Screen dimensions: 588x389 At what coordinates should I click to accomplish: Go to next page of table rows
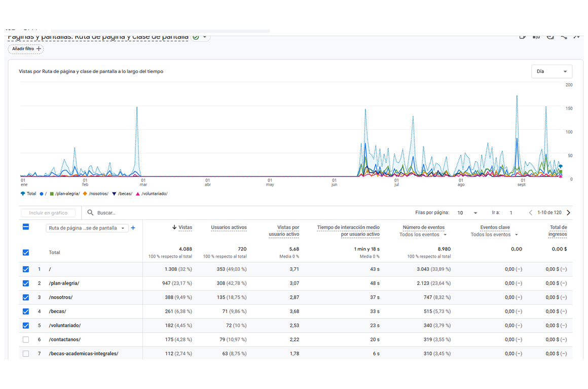pyautogui.click(x=568, y=213)
